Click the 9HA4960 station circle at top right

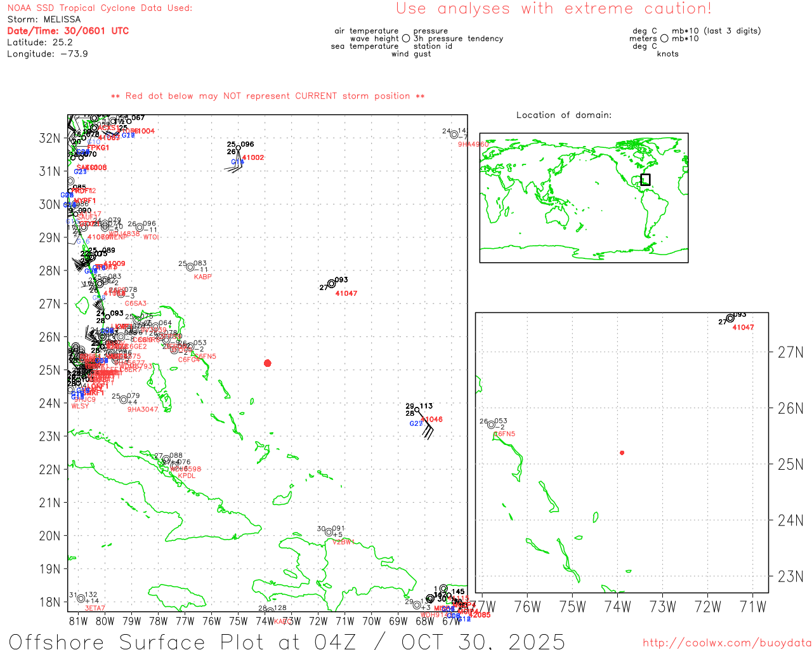(454, 135)
